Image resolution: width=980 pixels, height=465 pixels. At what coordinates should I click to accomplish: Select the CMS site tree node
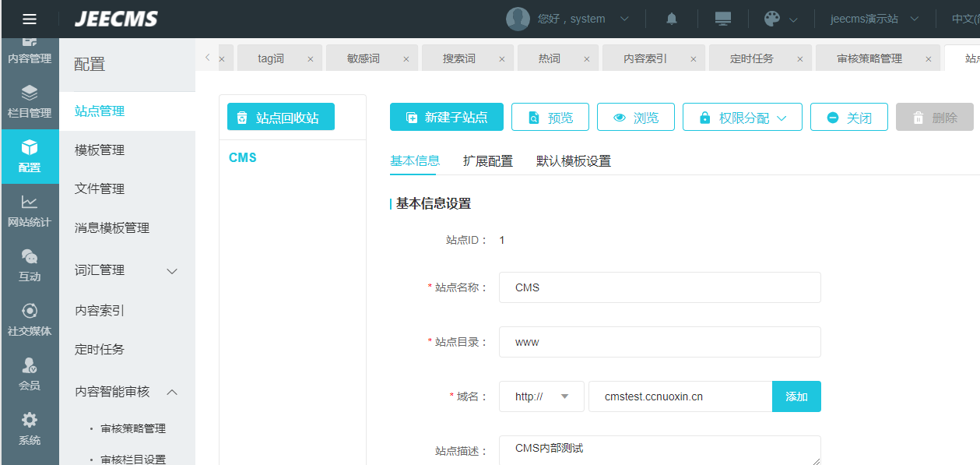tap(243, 158)
